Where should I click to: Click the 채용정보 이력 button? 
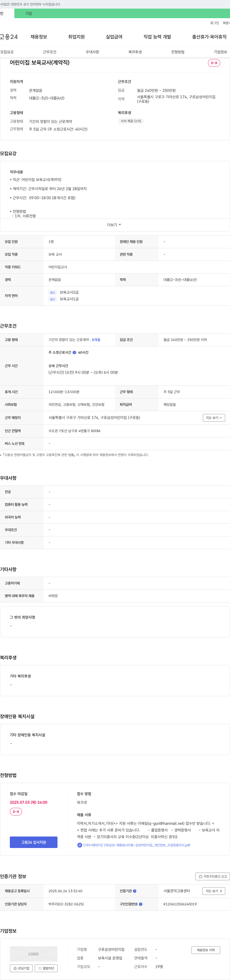[206, 950]
